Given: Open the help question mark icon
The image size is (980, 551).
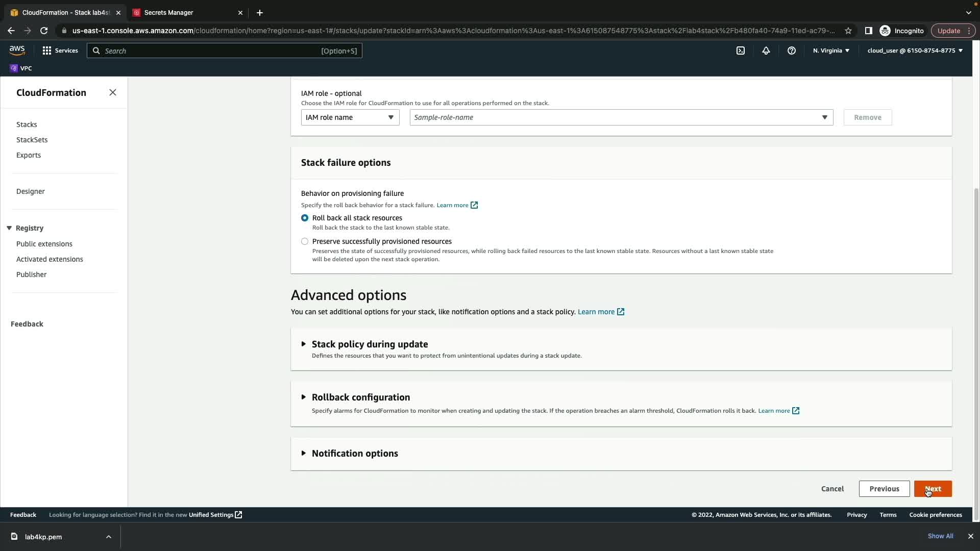Looking at the screenshot, I should [x=791, y=51].
